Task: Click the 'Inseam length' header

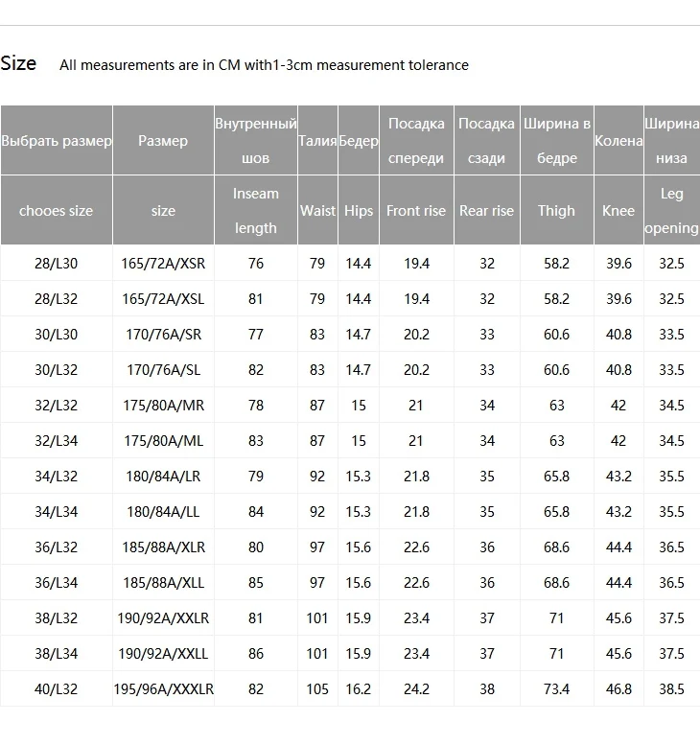Action: (256, 211)
